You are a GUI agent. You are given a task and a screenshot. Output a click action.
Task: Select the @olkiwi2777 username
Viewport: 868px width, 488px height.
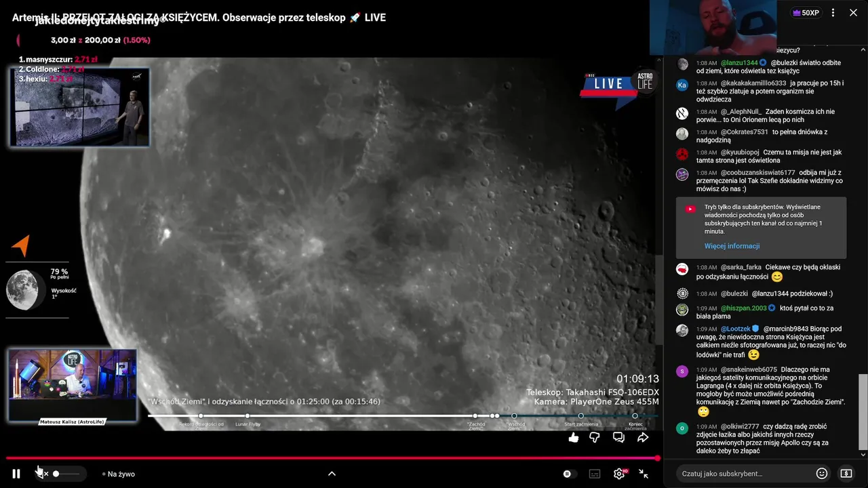point(740,427)
